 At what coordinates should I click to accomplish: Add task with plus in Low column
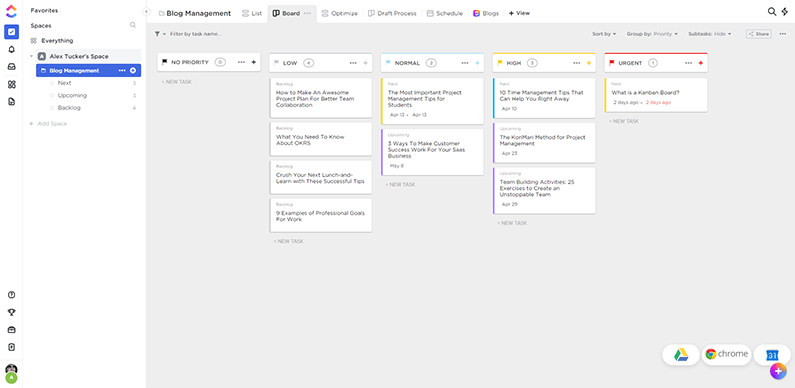[366, 63]
